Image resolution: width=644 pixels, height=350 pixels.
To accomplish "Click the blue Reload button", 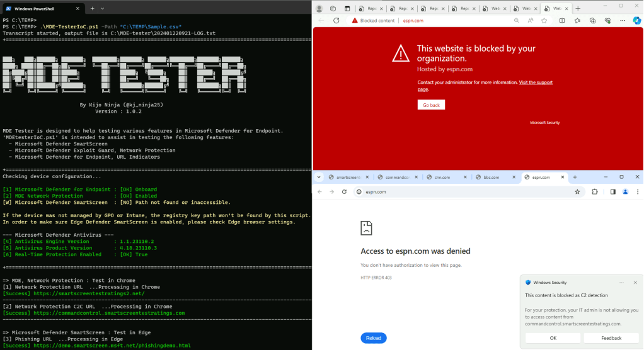I will click(374, 338).
